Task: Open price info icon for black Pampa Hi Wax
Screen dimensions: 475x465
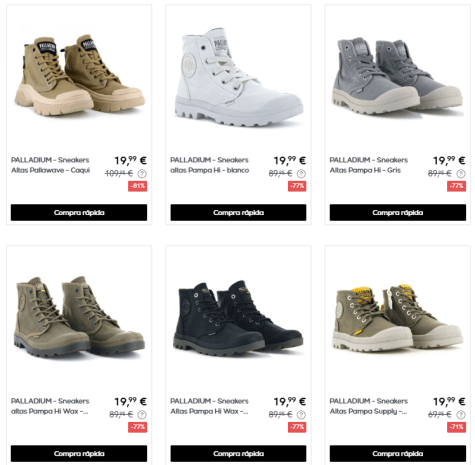Action: point(301,415)
